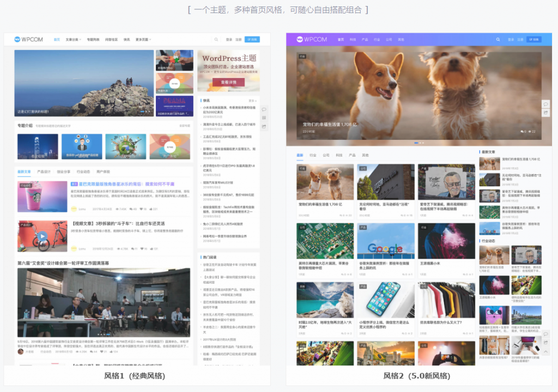This screenshot has width=558, height=392.
Task: Open Google sign article card in Style 2 grid
Action: coord(386,250)
